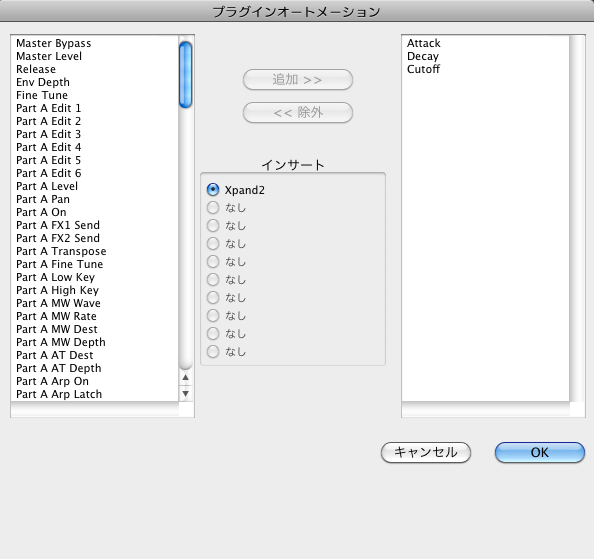The image size is (594, 559).
Task: Click the << 除外 remove button
Action: pyautogui.click(x=298, y=112)
